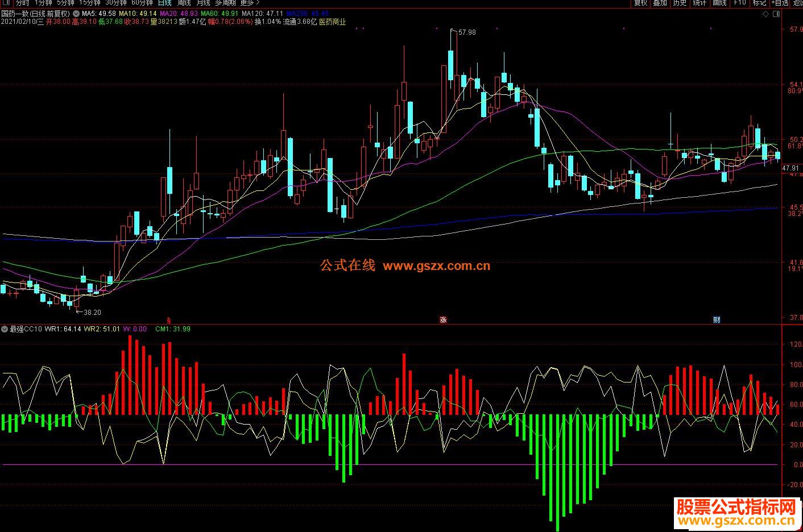The image size is (803, 532).
Task: Click the 财 financial marker on the time axis
Action: (717, 319)
